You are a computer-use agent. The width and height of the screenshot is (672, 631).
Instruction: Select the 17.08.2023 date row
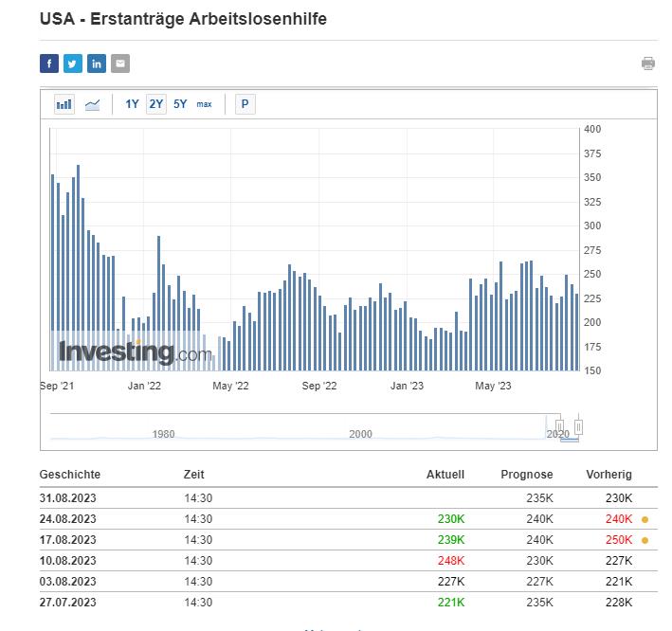pos(349,540)
